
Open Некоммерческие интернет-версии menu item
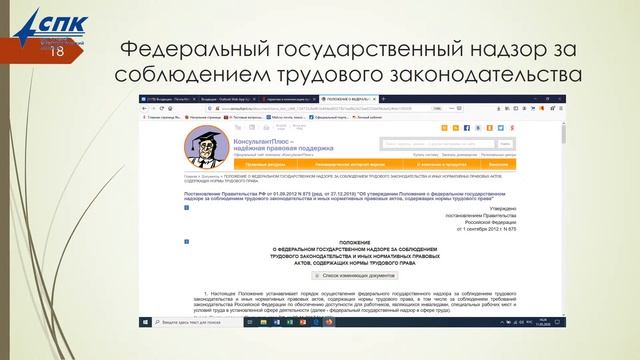point(350,164)
